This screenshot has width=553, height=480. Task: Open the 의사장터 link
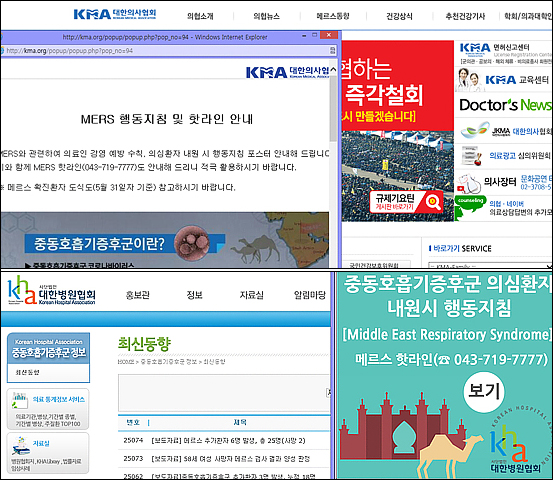tap(500, 182)
